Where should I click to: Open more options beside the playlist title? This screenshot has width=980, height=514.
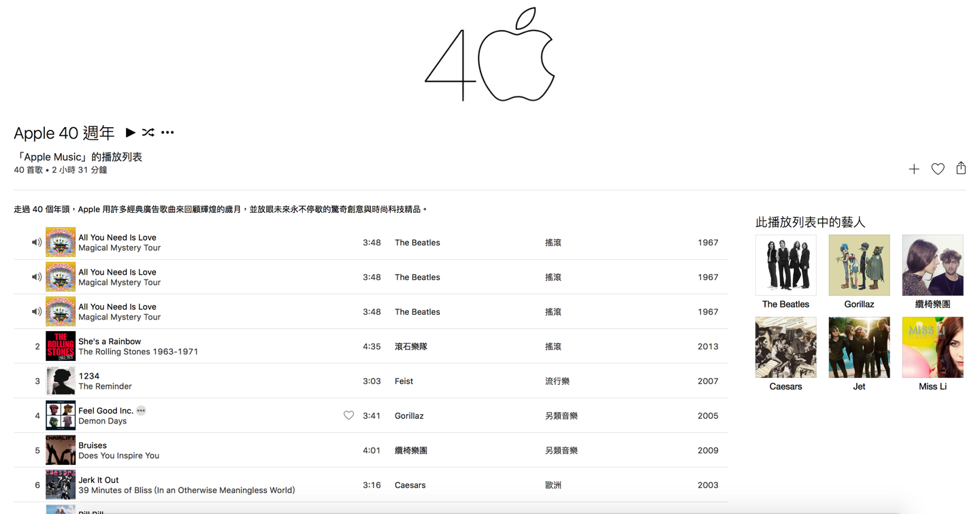point(167,133)
